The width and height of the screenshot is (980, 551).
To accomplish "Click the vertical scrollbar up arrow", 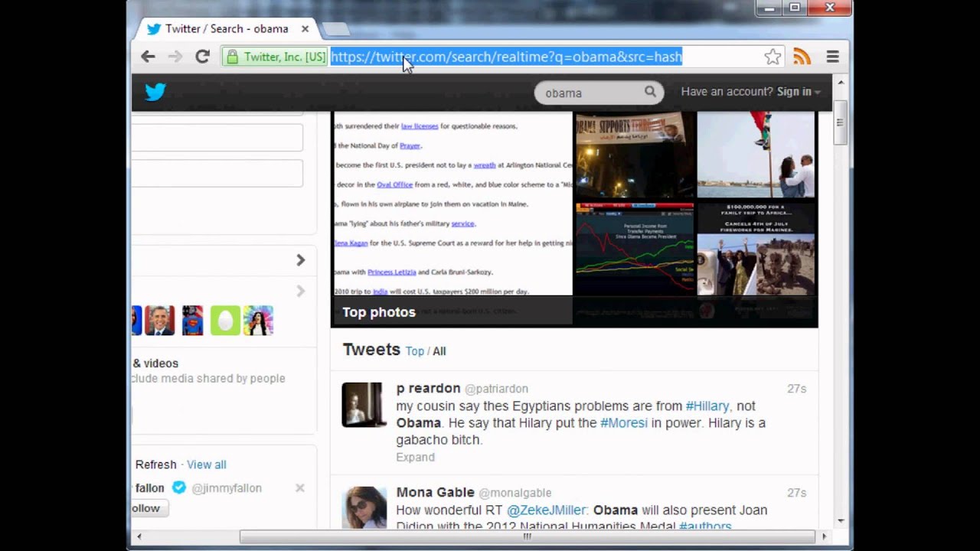I will pos(840,82).
